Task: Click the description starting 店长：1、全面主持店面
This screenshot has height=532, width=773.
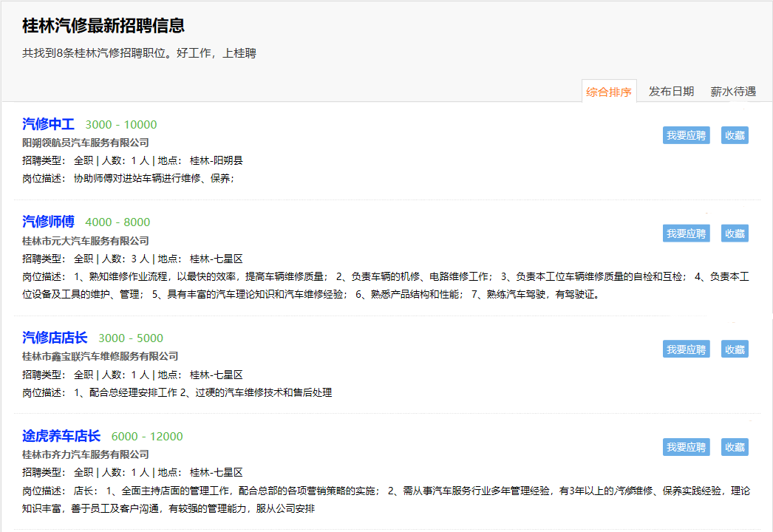Action: tap(386, 499)
